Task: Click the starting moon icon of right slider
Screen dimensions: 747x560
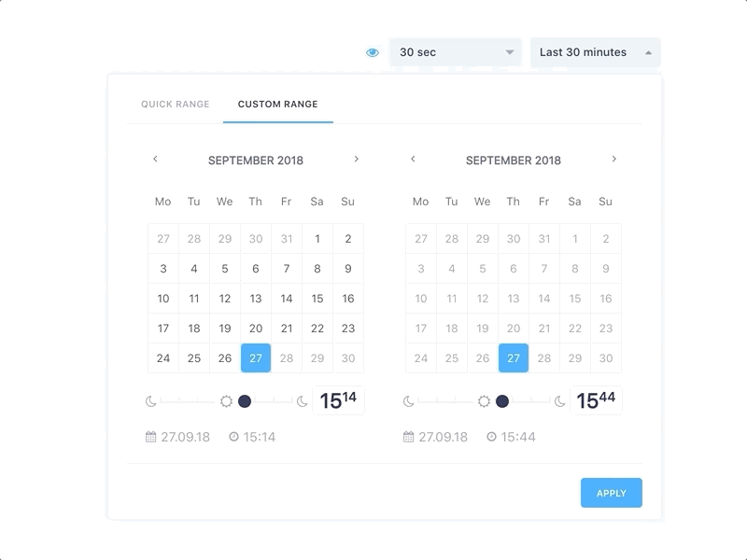Action: click(409, 401)
